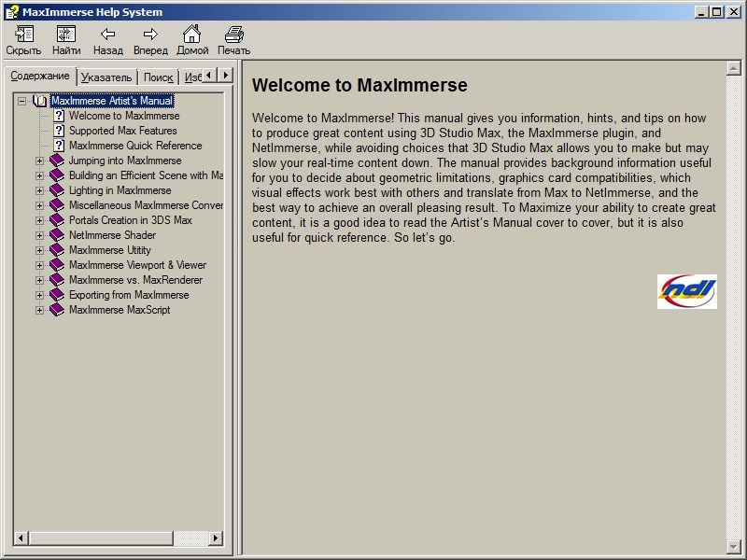Go forward with the Вперед arrow

tap(150, 34)
